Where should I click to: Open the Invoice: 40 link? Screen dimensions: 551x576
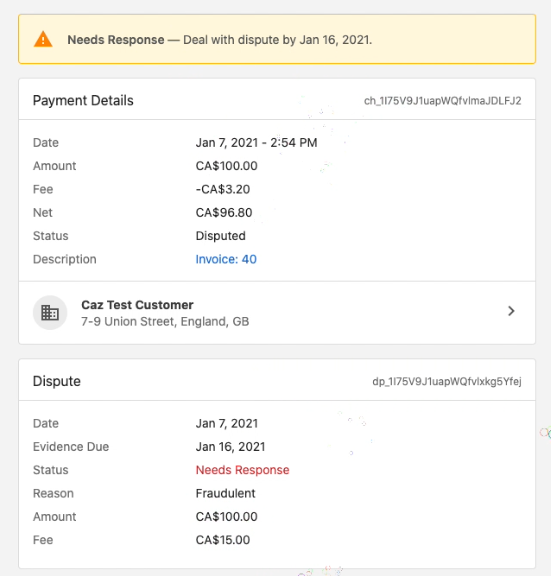coord(226,259)
